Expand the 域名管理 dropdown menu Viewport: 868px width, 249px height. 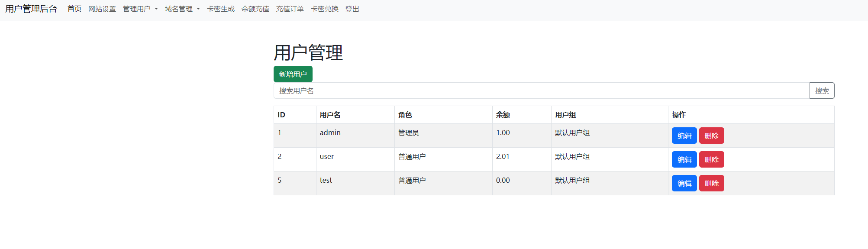182,9
